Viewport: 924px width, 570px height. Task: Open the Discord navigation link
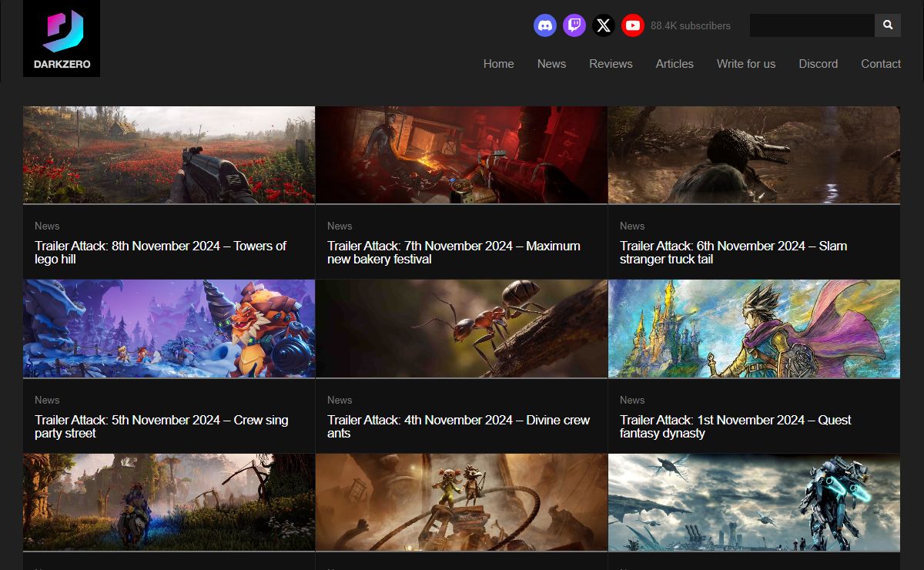[819, 64]
